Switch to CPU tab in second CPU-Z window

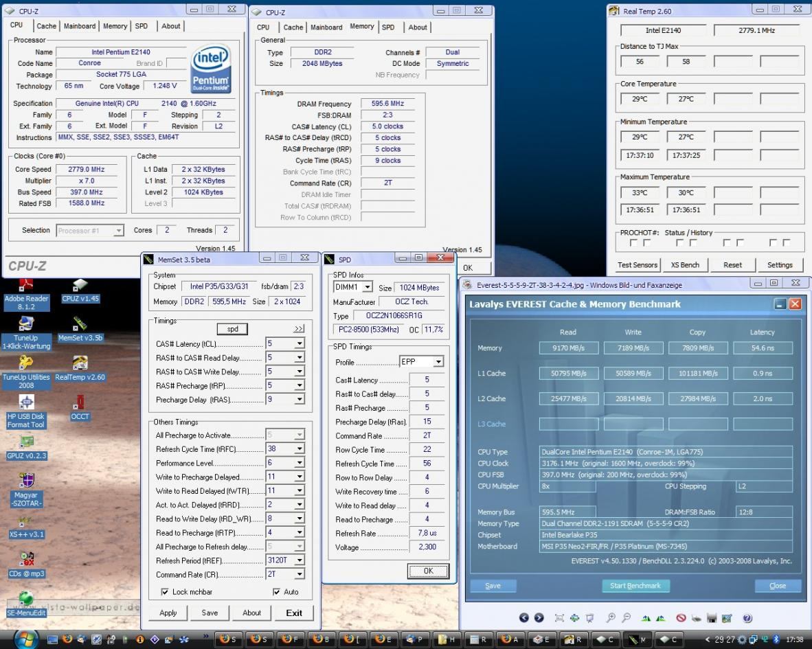click(x=263, y=27)
